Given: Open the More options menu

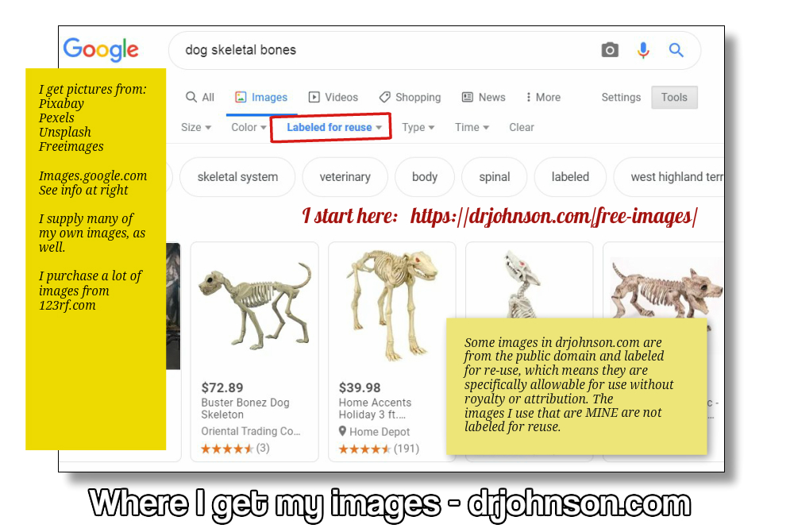Looking at the screenshot, I should click(x=543, y=97).
